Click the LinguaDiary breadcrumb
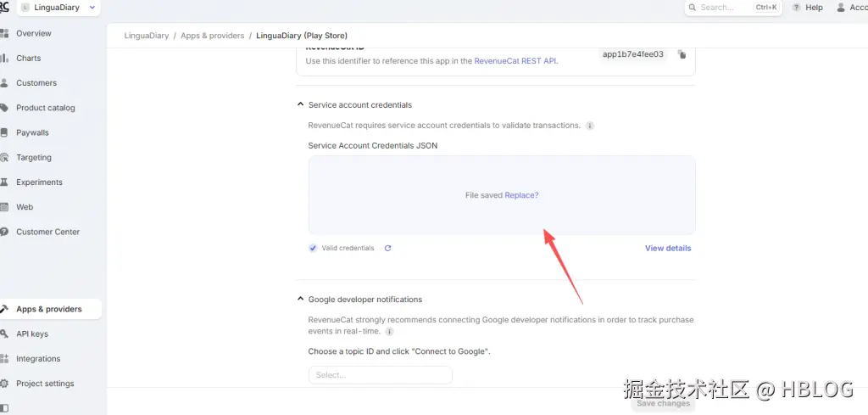The image size is (868, 415). [146, 36]
